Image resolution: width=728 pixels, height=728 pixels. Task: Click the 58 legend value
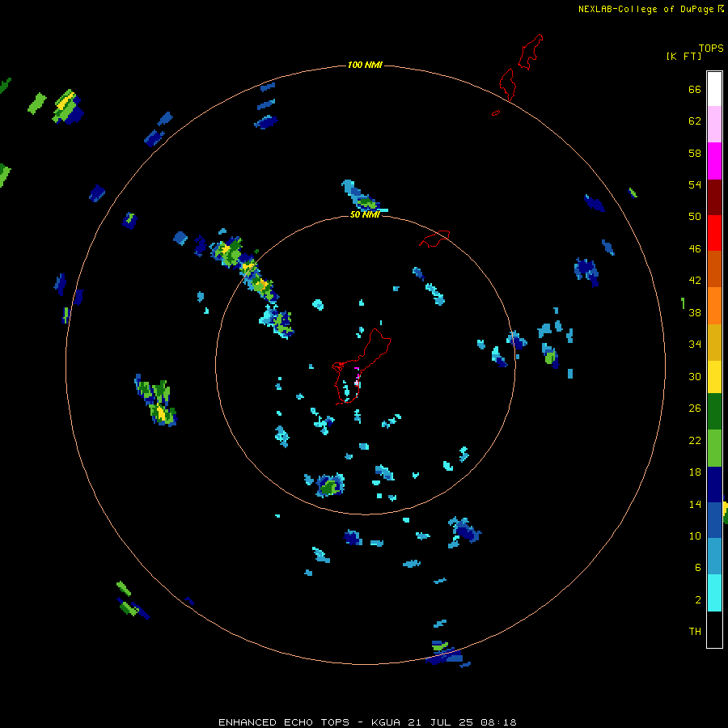(695, 153)
